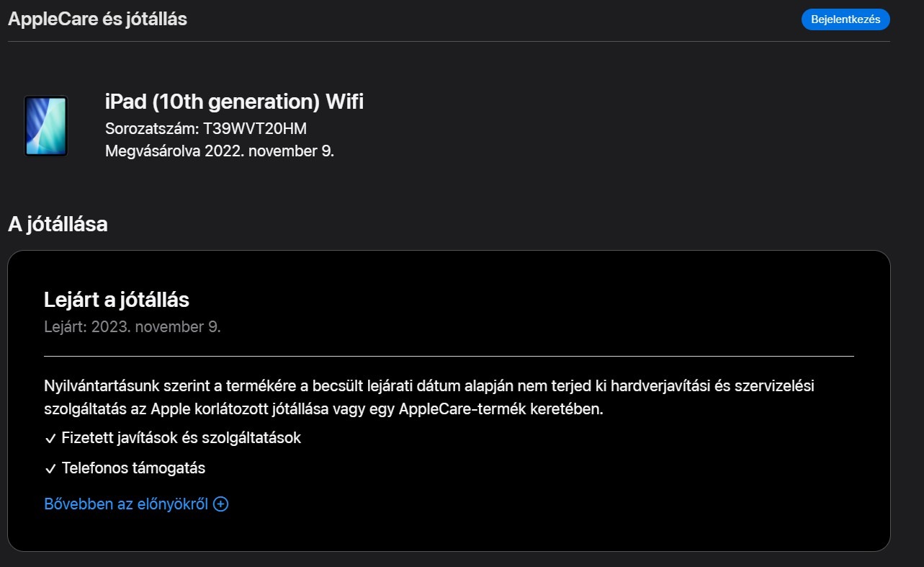Click the A jótállása section heading
Screen dimensions: 924x567
(x=58, y=224)
